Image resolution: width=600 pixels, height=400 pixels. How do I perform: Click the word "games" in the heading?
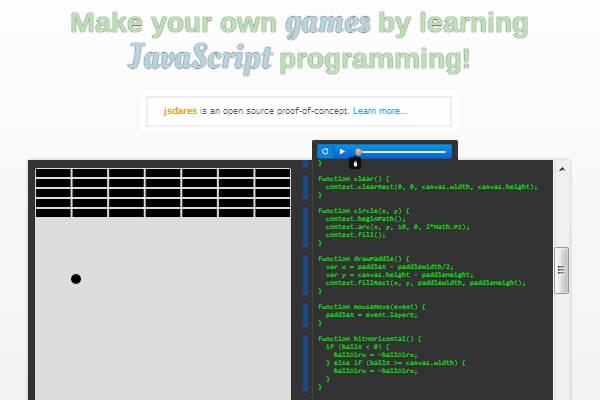328,24
